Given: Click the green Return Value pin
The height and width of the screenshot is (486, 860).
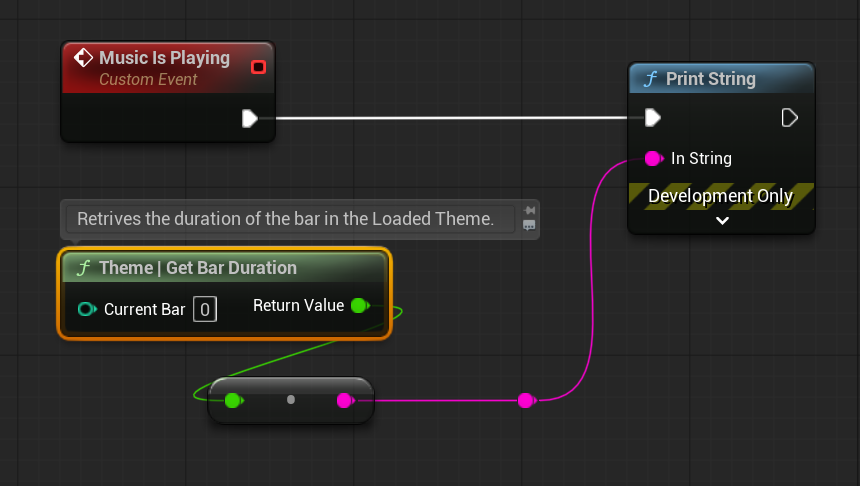Looking at the screenshot, I should [x=359, y=306].
